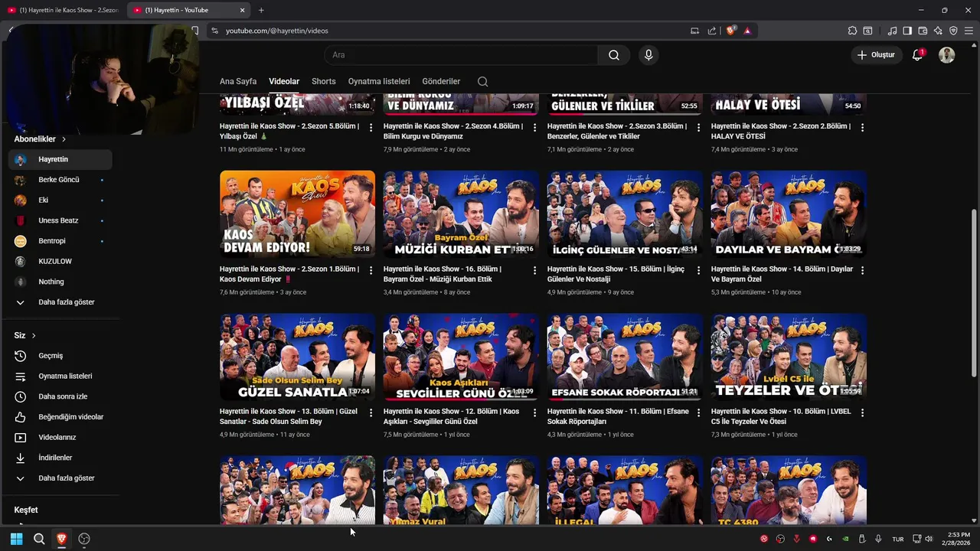Select the Videolar channel tab
The image size is (980, 551).
pos(284,81)
